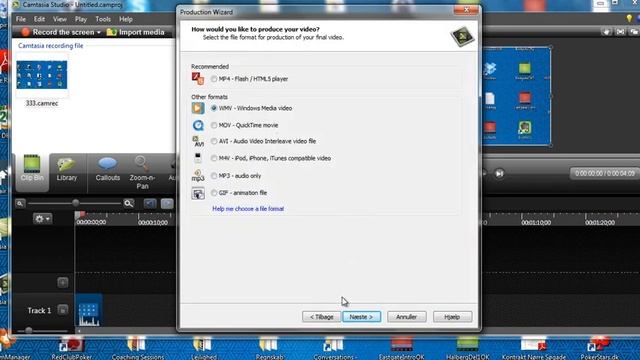Click the next clip playback button

click(x=499, y=173)
